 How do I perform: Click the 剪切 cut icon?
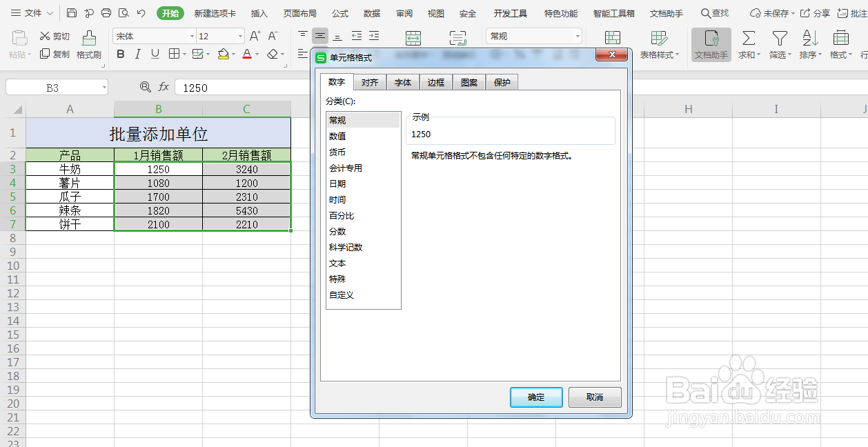54,36
